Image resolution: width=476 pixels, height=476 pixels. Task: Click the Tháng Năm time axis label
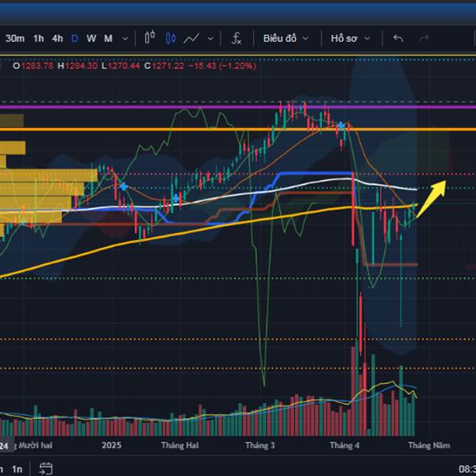[x=429, y=445]
